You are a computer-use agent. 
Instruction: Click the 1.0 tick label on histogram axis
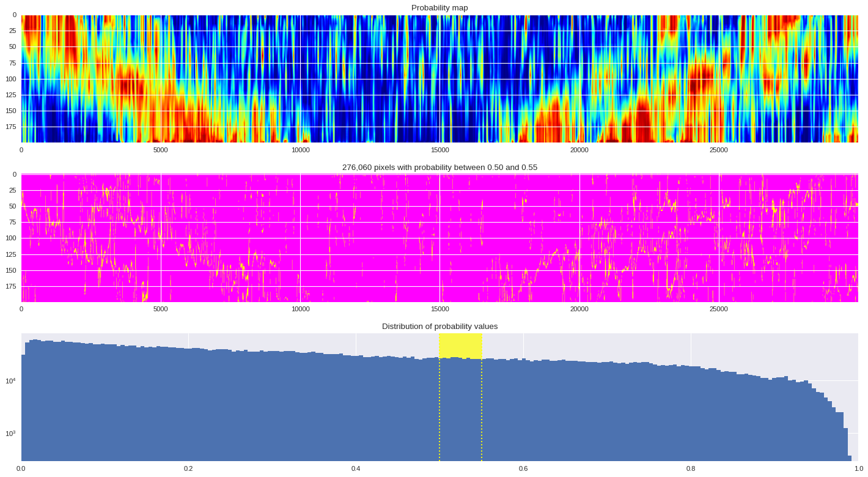click(x=858, y=469)
